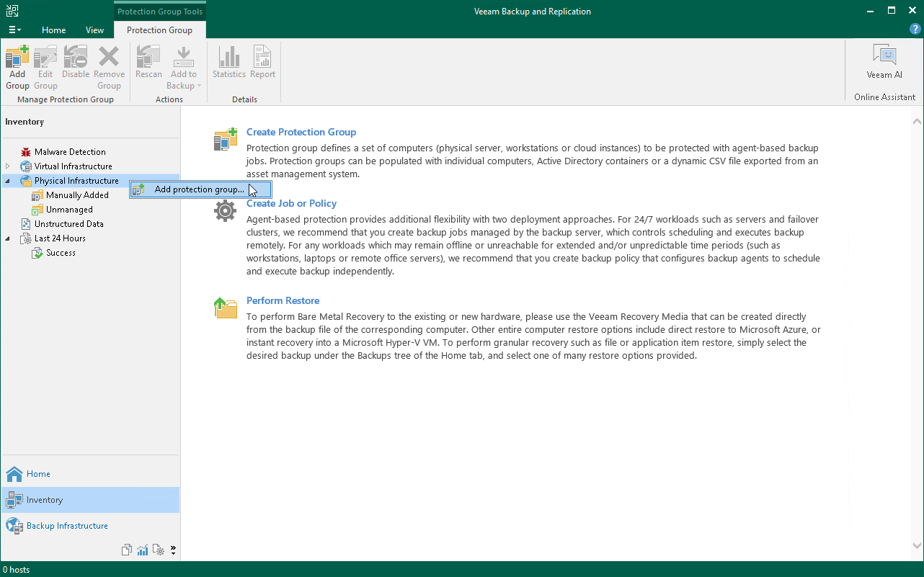Click the Create Protection Group icon

(226, 139)
